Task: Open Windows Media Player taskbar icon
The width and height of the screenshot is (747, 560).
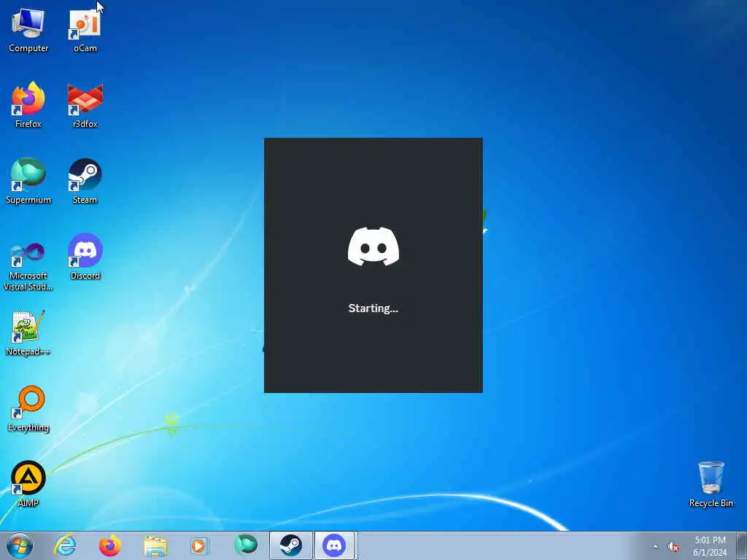Action: (199, 545)
